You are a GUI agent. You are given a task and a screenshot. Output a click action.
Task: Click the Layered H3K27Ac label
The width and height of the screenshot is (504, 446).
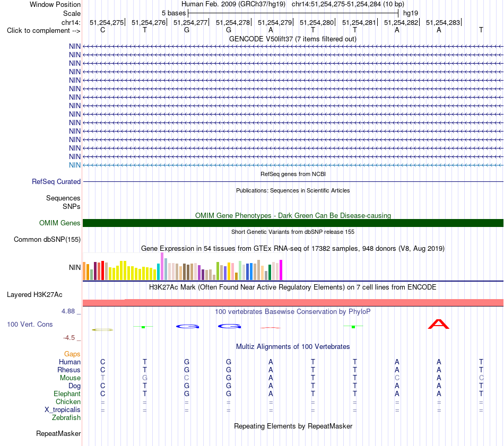tap(34, 295)
